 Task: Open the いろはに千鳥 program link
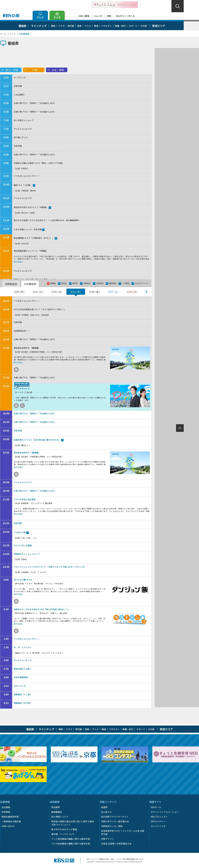click(x=20, y=532)
